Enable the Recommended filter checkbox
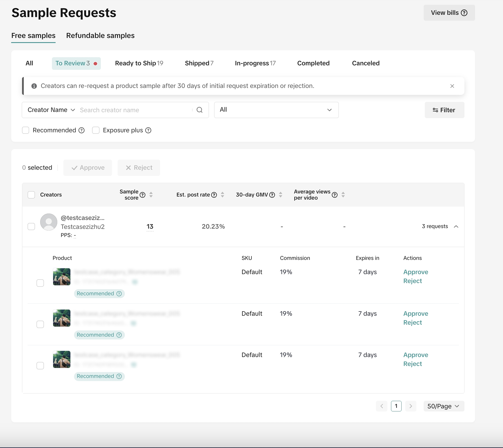This screenshot has width=503, height=448. click(26, 130)
